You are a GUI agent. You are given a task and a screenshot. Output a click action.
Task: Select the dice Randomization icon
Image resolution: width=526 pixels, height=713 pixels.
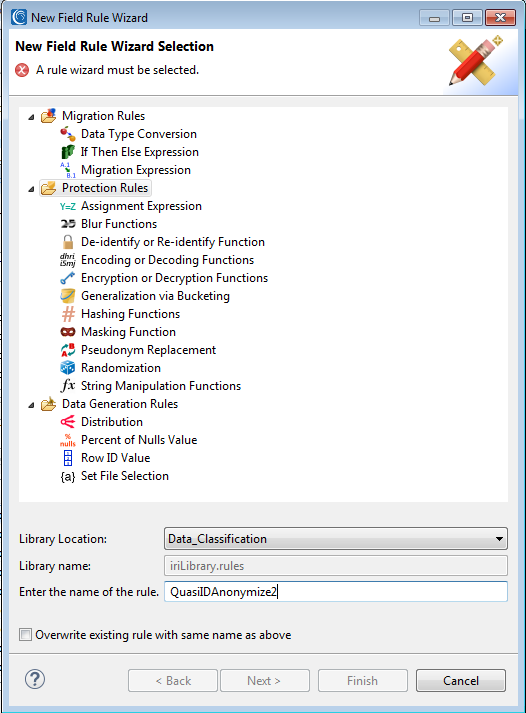pos(68,368)
